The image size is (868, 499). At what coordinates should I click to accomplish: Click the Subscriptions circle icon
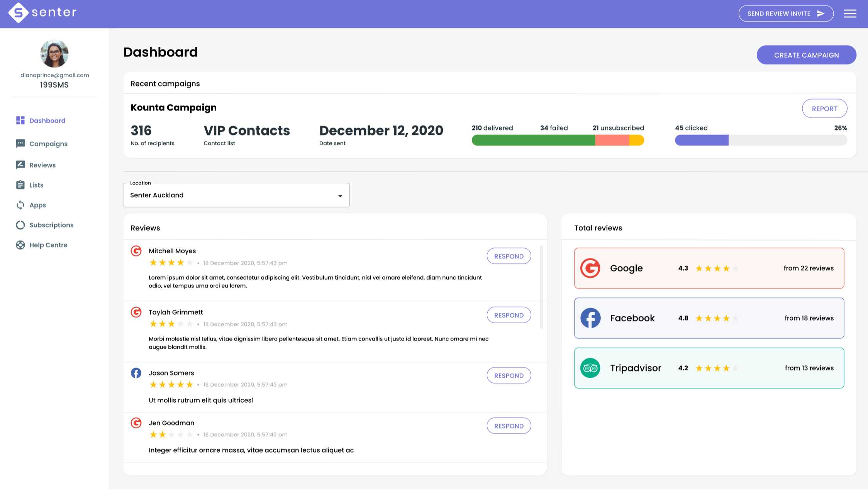[x=20, y=225]
